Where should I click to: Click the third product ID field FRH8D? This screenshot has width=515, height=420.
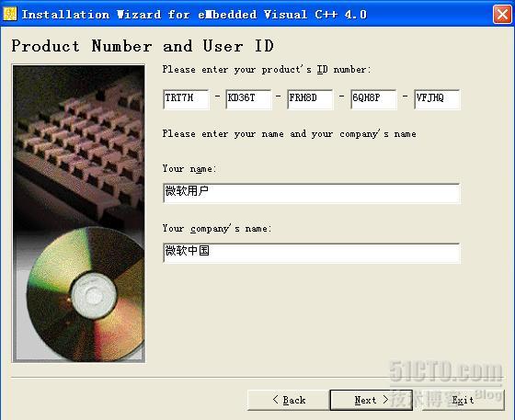310,99
